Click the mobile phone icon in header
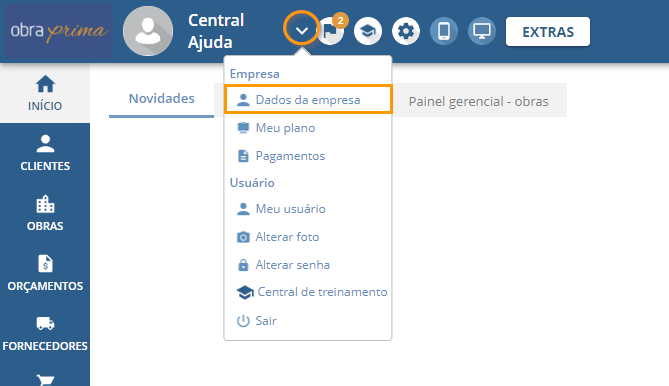The width and height of the screenshot is (669, 386). pos(444,31)
